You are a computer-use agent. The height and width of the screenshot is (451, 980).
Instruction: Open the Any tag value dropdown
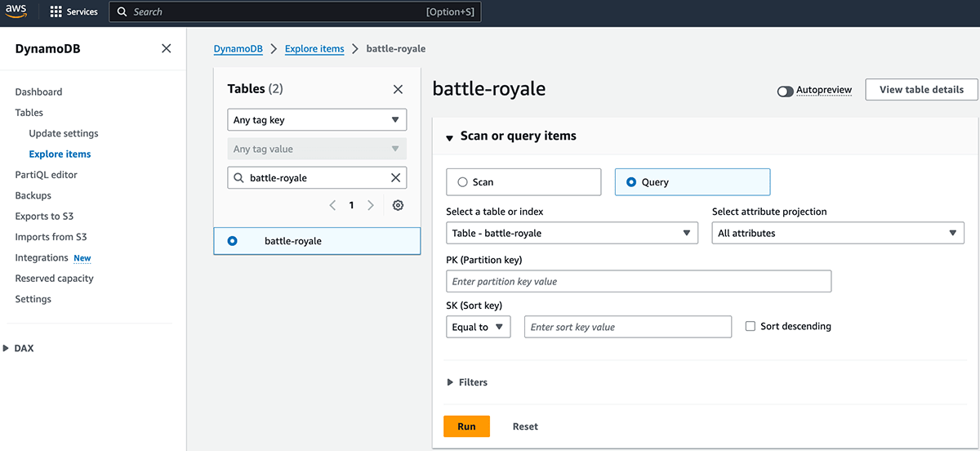317,149
